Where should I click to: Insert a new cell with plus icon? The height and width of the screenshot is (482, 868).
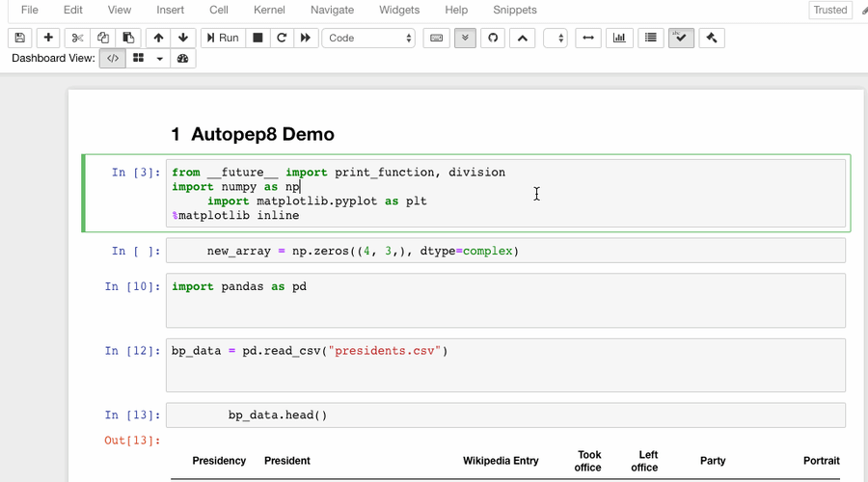(x=48, y=38)
